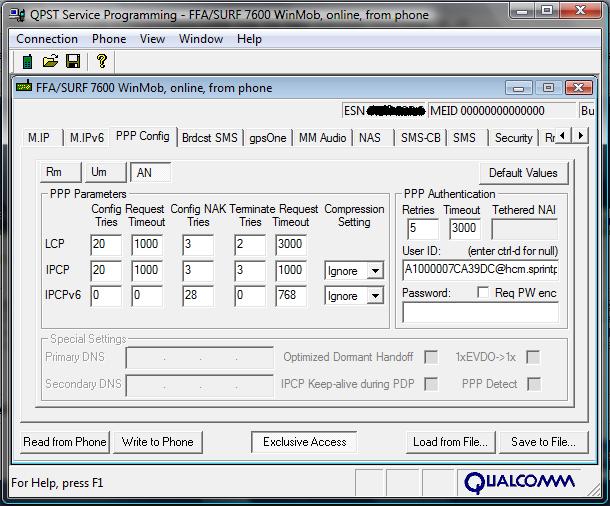The height and width of the screenshot is (506, 610).
Task: Switch to the MM Audio tab
Action: (x=323, y=138)
